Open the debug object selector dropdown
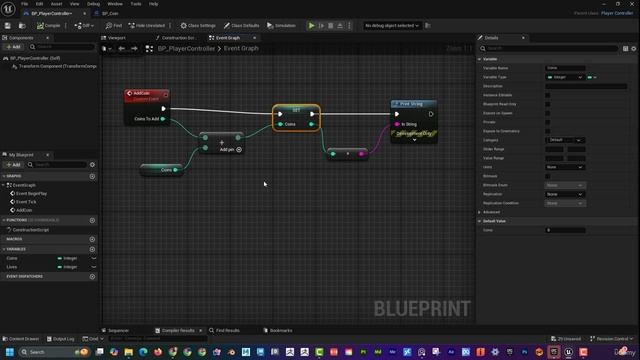Image resolution: width=640 pixels, height=360 pixels. (x=392, y=26)
